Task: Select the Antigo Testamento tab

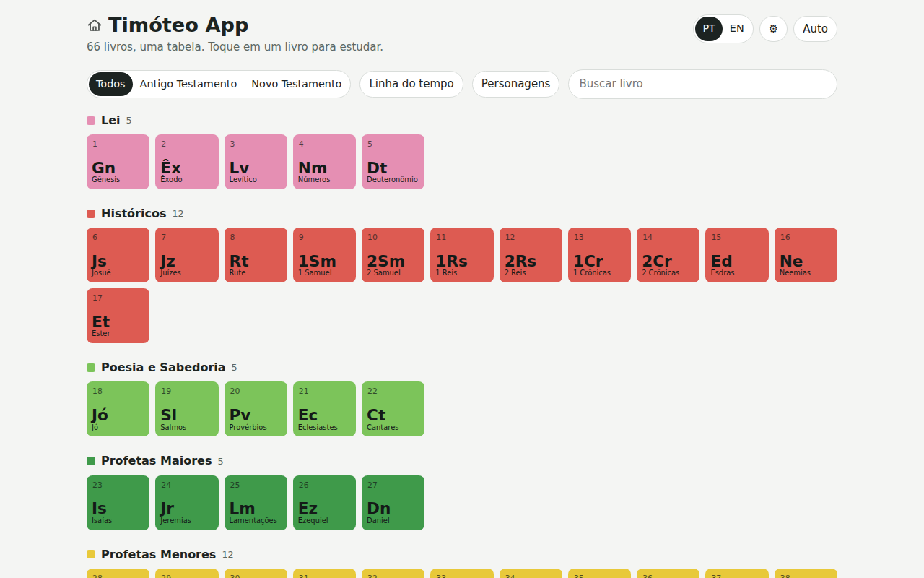Action: pos(188,84)
